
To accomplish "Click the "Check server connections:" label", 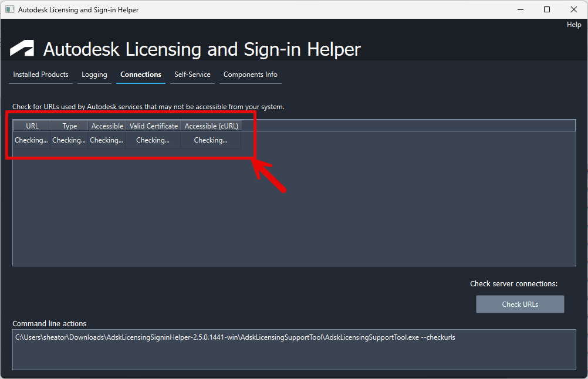I will [x=513, y=284].
